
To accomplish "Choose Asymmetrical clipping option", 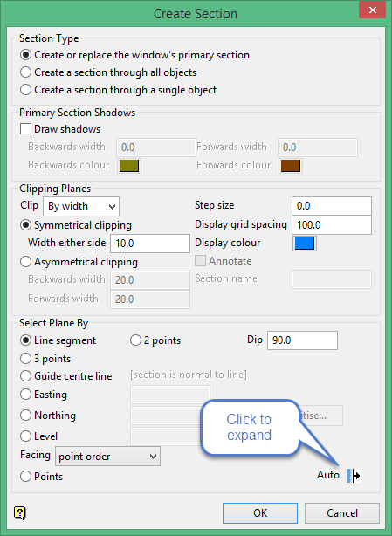I will pos(25,262).
